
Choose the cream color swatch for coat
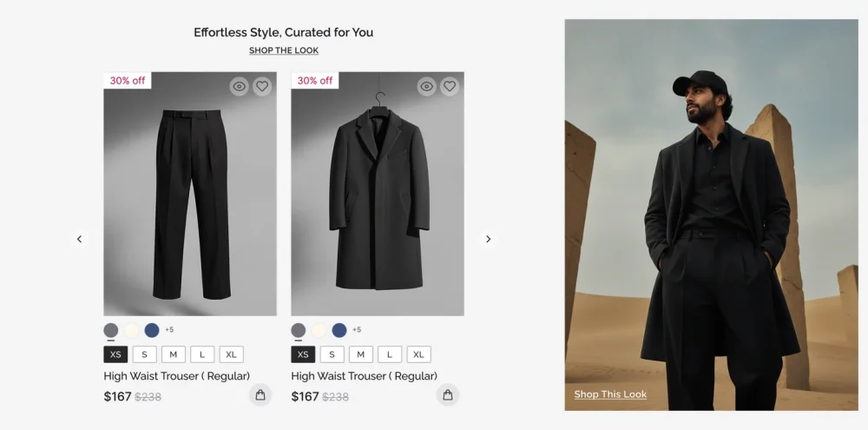click(x=319, y=330)
